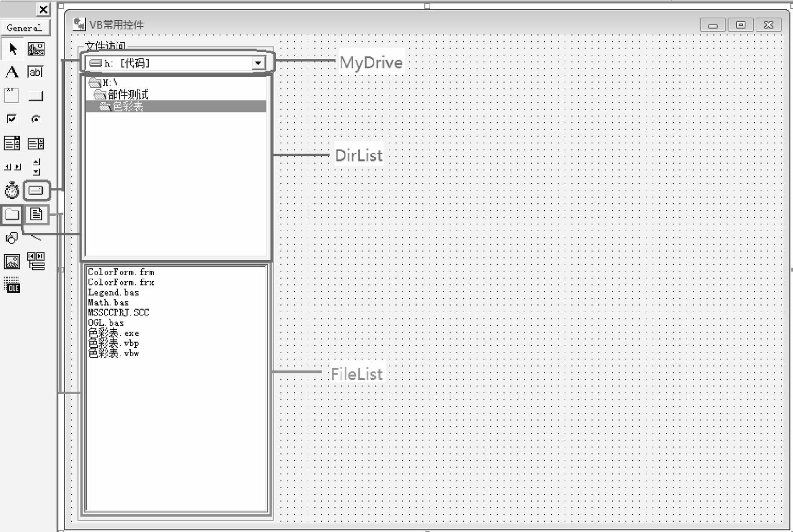Select the vertical scroll bar tool
Image resolution: width=793 pixels, height=532 pixels.
36,167
